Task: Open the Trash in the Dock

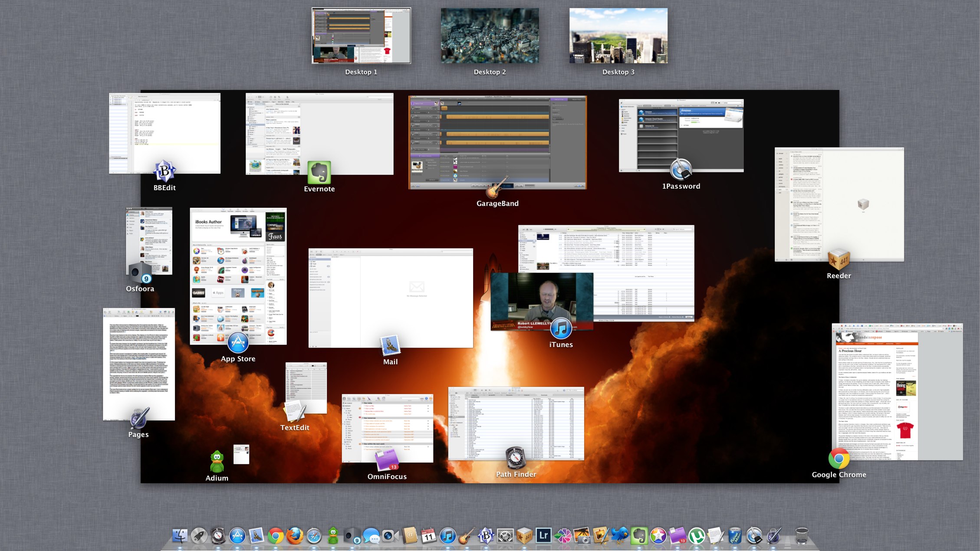Action: tap(802, 536)
